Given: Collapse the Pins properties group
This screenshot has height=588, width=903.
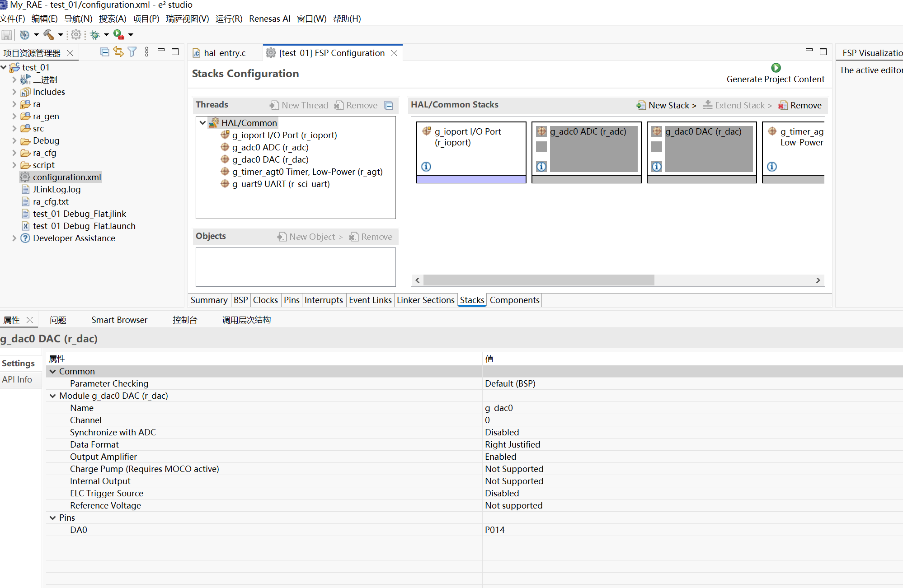Looking at the screenshot, I should [52, 518].
